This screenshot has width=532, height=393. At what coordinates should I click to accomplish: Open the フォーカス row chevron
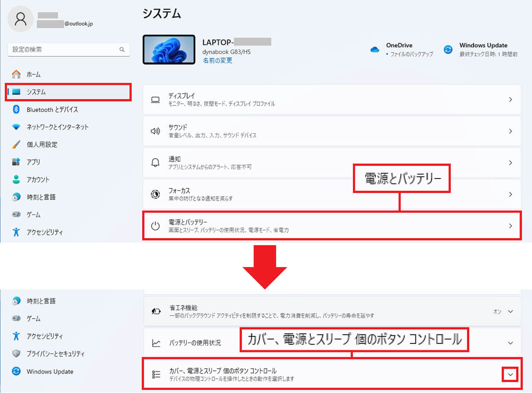(510, 194)
